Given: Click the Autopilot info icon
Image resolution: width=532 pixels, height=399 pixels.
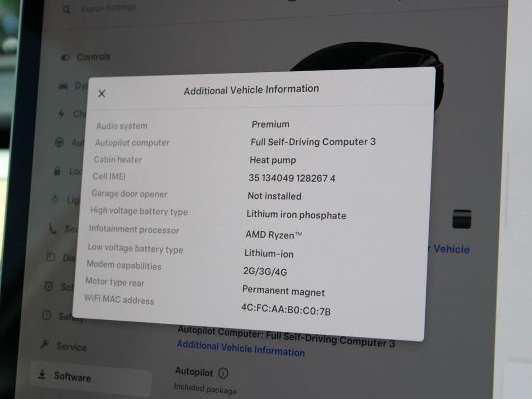Looking at the screenshot, I should pos(223,373).
